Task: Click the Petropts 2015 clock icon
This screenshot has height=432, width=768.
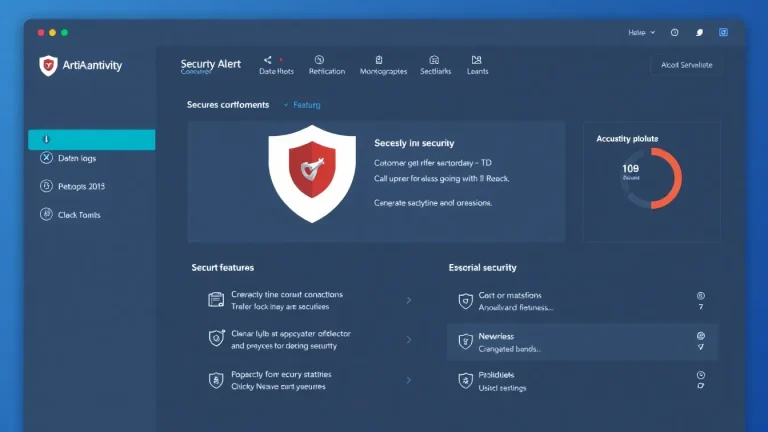Action: click(46, 186)
